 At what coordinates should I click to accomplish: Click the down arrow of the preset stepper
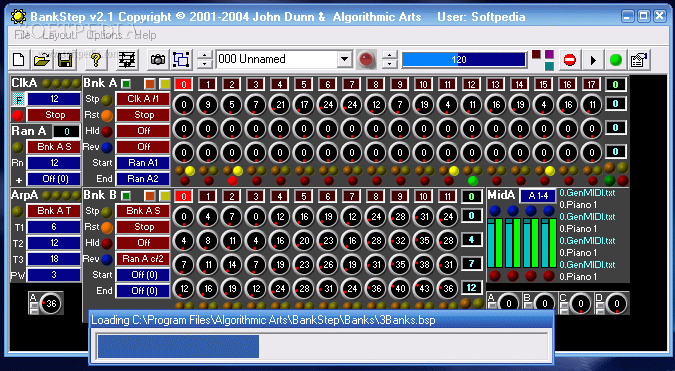point(205,64)
